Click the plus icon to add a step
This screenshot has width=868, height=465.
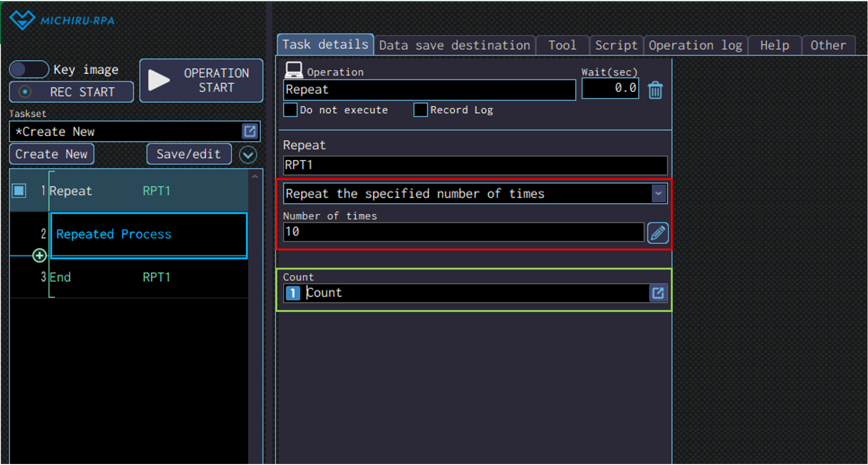39,255
